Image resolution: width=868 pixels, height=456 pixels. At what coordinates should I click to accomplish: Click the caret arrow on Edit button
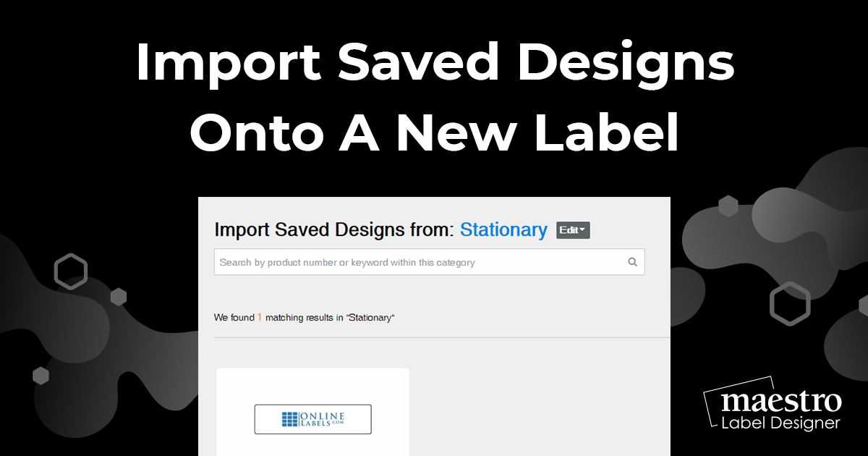coord(582,230)
